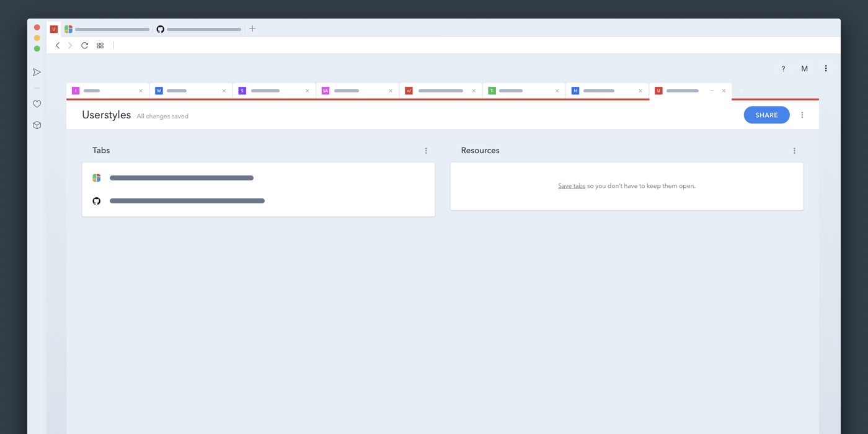This screenshot has width=868, height=434.
Task: Close the purple S tab
Action: [x=307, y=91]
